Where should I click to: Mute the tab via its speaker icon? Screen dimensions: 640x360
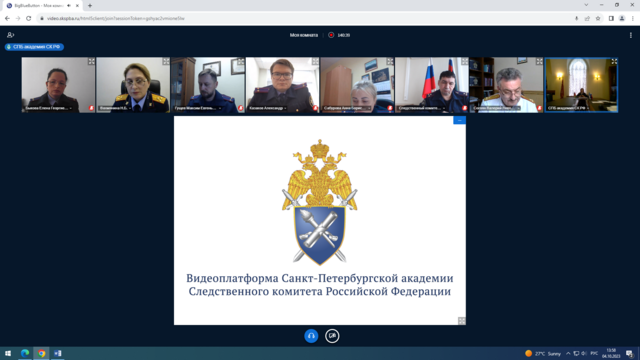point(69,6)
